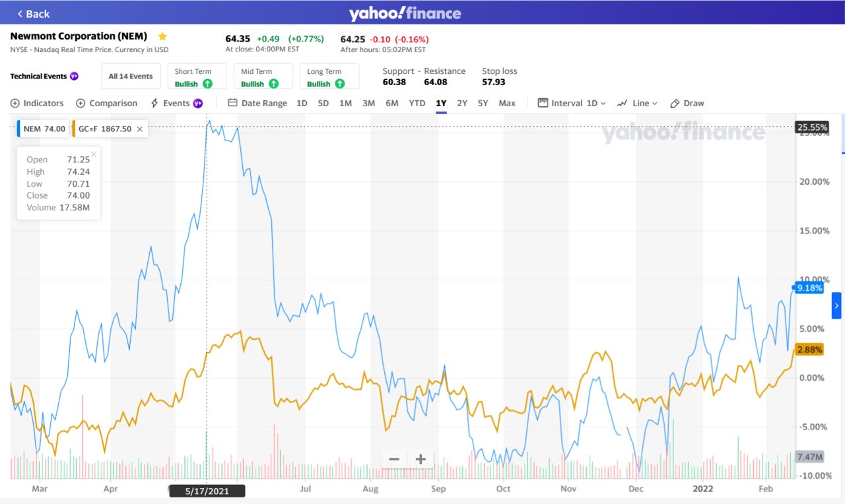This screenshot has width=845, height=504.
Task: Select the 1Y range
Action: [441, 103]
